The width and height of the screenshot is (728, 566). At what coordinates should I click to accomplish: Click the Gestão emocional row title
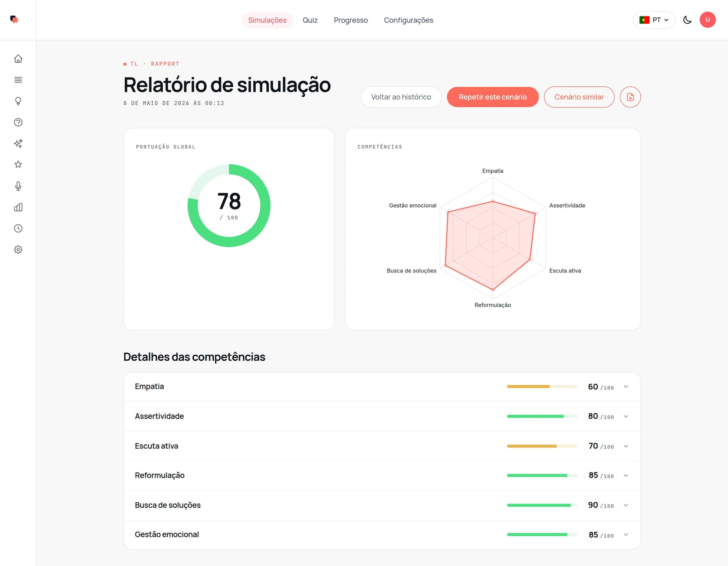167,534
